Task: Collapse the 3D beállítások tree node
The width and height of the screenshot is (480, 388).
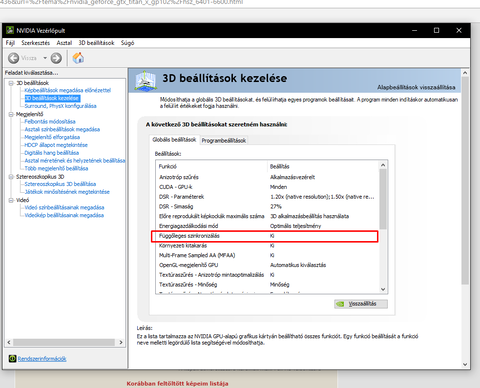Action: pos(11,83)
